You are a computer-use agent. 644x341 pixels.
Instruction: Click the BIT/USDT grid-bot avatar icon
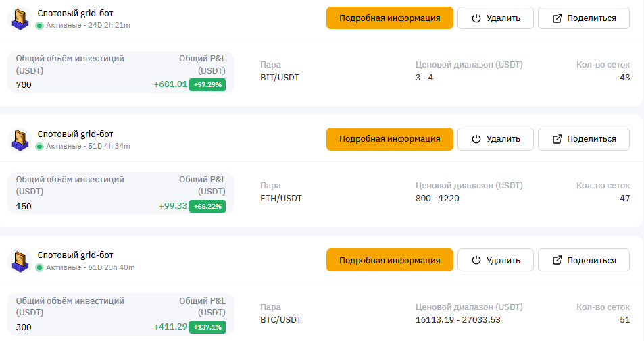[x=20, y=20]
